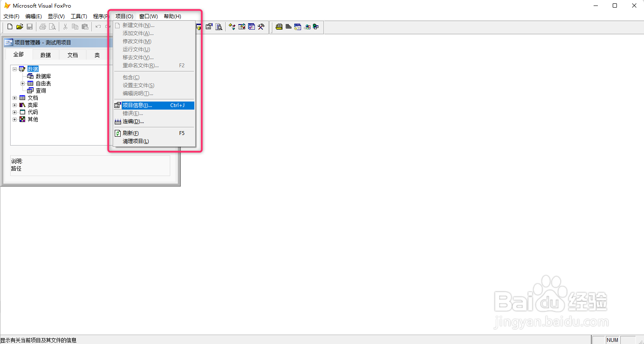
Task: Click fourth icon of second toolbar group
Action: coord(307,27)
